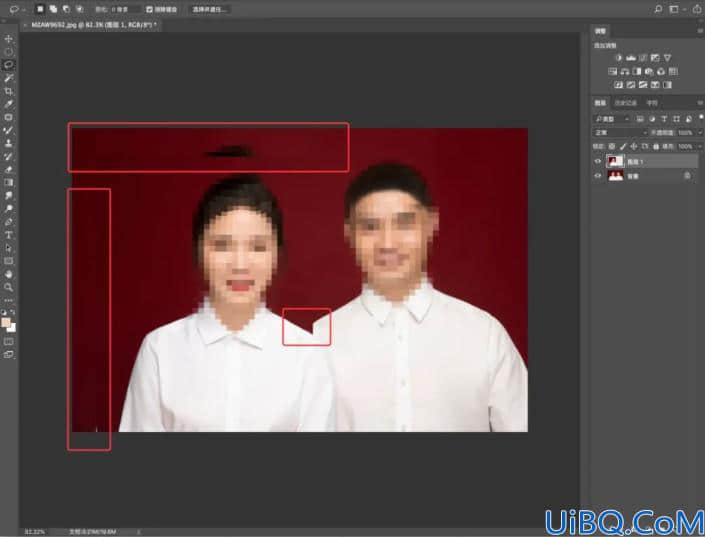Add a Channel Mixer adjustment
Viewport: 705px width, 537px height.
tap(661, 71)
